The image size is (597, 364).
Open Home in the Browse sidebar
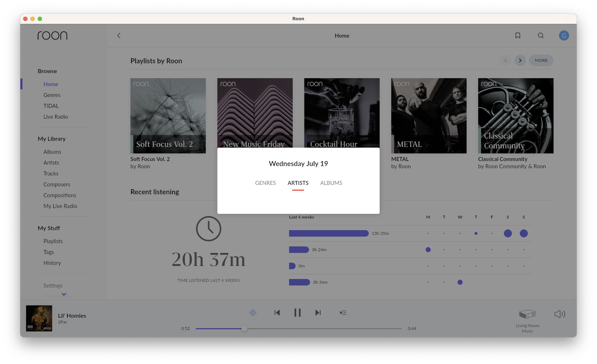[x=51, y=84]
